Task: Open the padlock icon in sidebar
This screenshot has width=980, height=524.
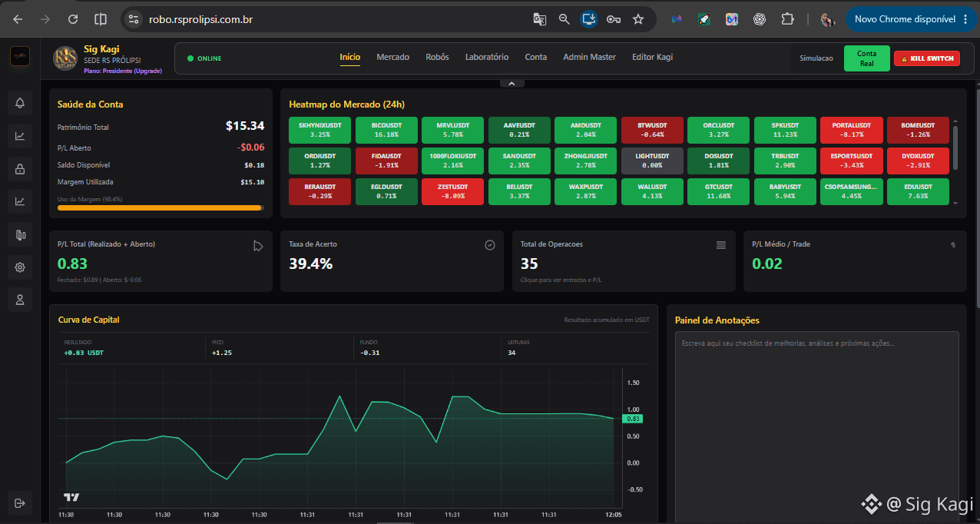Action: [20, 169]
